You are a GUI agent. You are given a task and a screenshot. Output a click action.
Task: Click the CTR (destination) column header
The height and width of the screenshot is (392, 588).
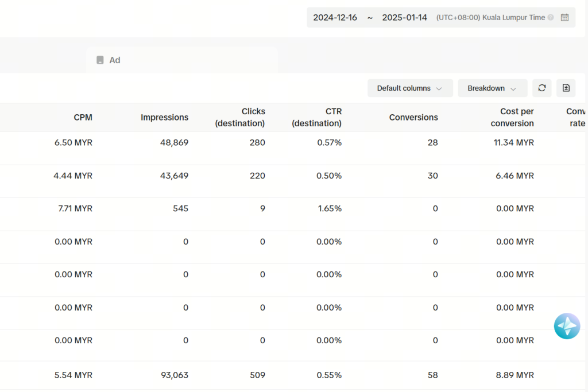coord(316,117)
